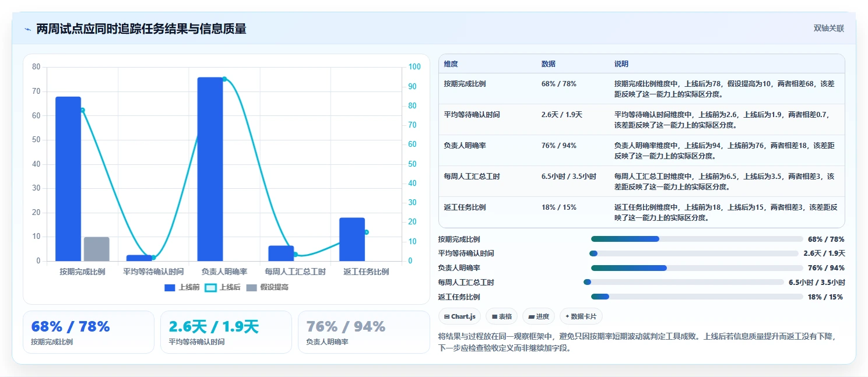
Task: Click the 说明 column header
Action: coord(621,64)
